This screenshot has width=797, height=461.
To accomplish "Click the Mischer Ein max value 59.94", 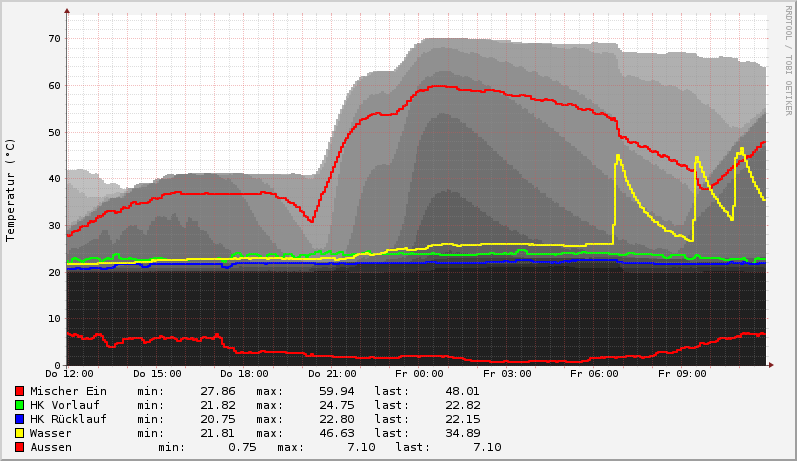I will (334, 391).
